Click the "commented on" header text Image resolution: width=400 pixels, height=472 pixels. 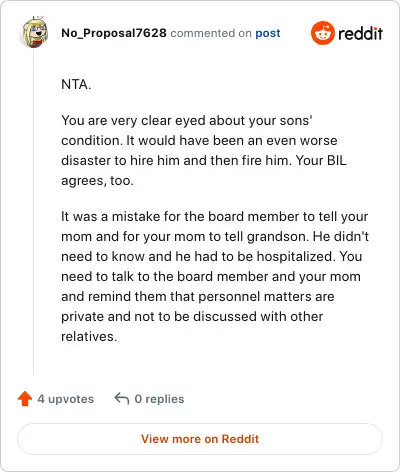click(x=211, y=33)
